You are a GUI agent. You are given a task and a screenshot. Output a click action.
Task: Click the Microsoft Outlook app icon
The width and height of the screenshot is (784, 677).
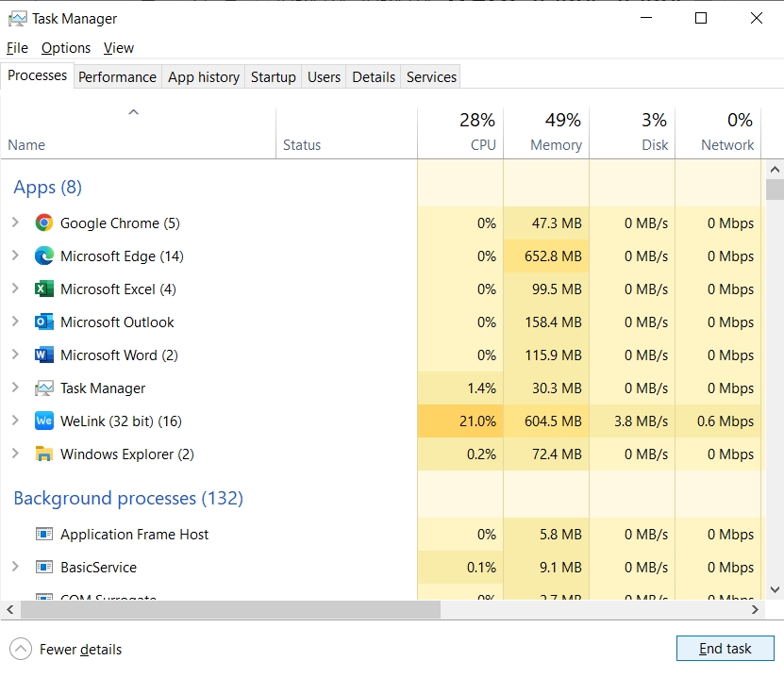(x=44, y=322)
